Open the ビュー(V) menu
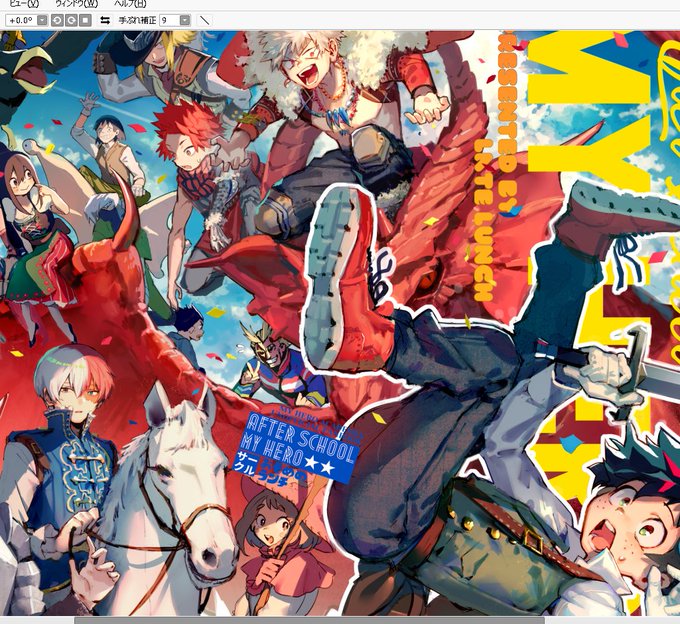Screen dimensions: 680x624 point(23,4)
